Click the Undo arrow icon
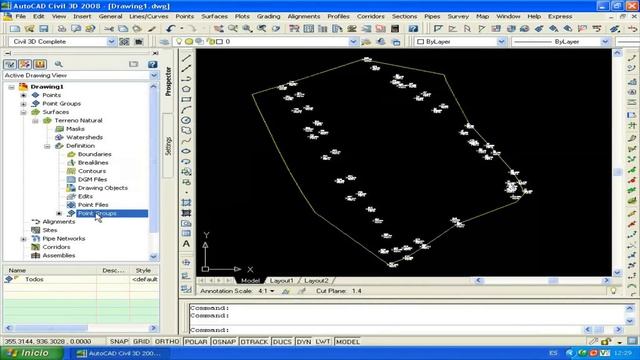 (171, 29)
